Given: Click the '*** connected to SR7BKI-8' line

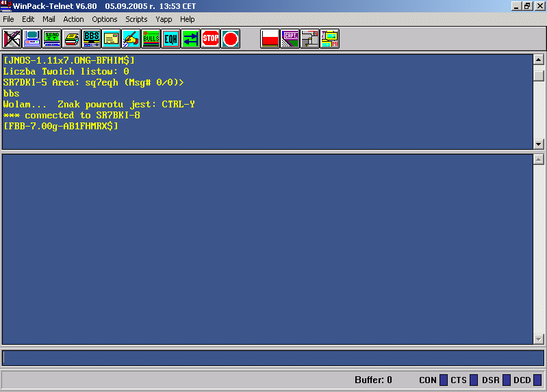Looking at the screenshot, I should 71,115.
